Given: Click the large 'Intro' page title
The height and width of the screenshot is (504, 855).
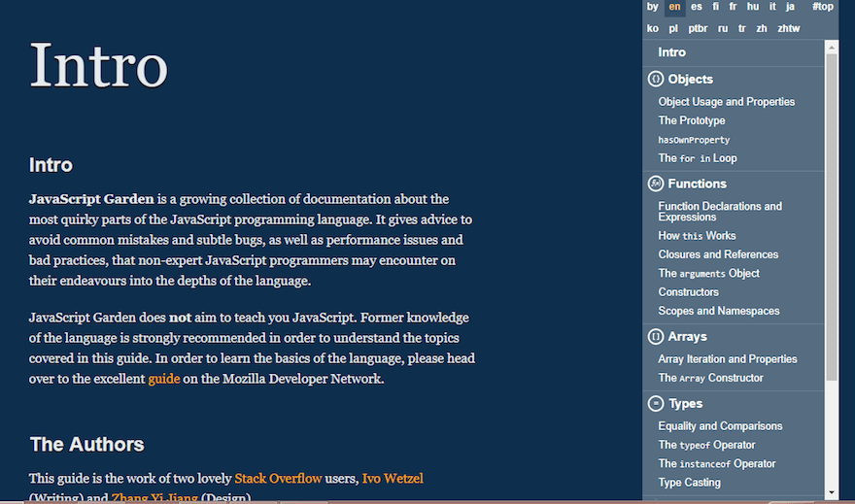Looking at the screenshot, I should click(98, 65).
